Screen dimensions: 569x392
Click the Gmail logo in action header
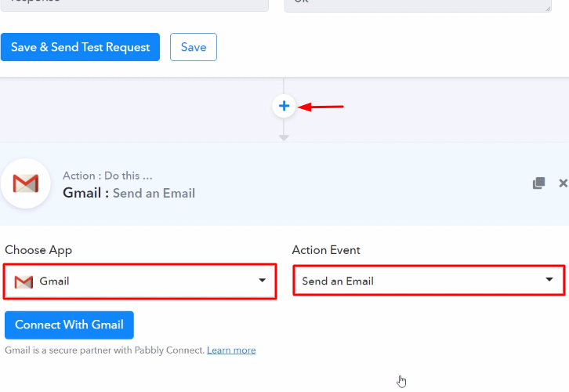pyautogui.click(x=26, y=183)
